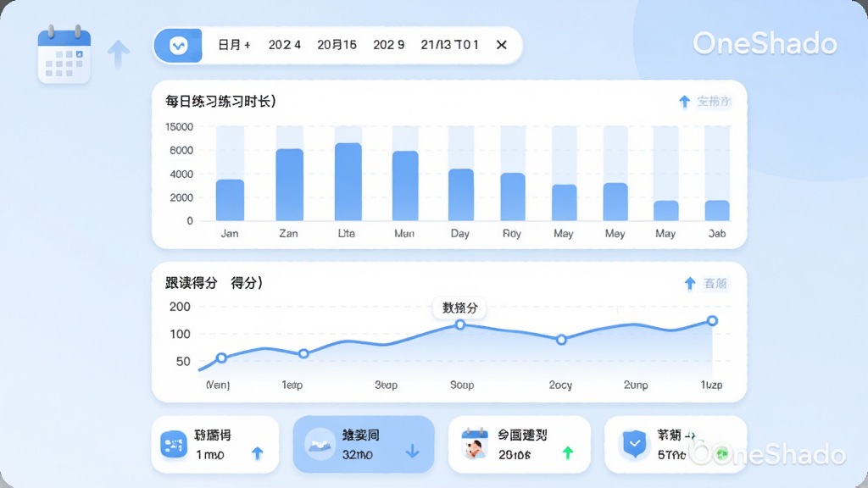The height and width of the screenshot is (488, 868).
Task: Select the Jab bar in the bar chart
Action: [x=717, y=211]
